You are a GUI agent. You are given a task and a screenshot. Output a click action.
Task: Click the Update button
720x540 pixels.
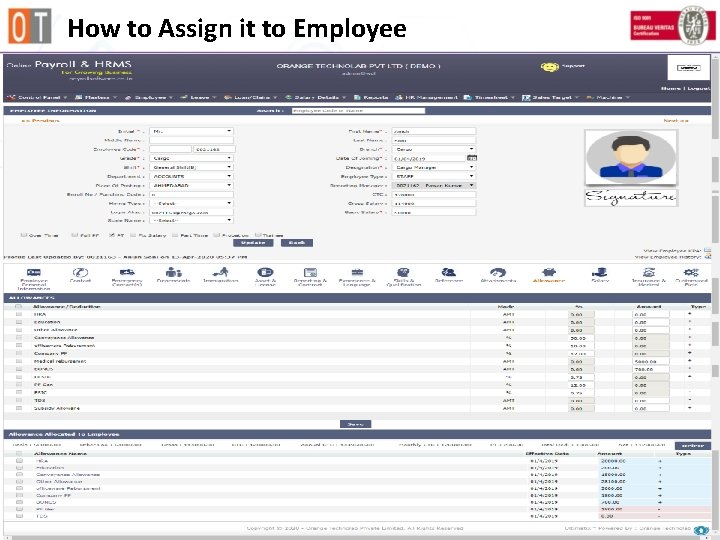(x=253, y=243)
